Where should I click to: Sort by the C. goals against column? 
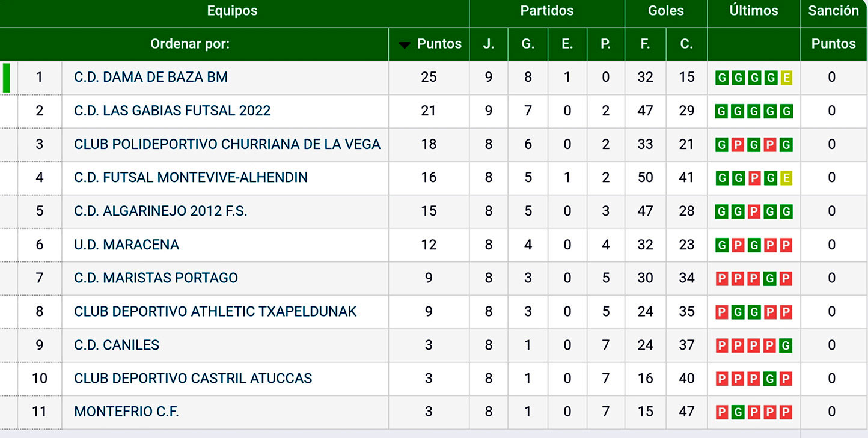(686, 44)
